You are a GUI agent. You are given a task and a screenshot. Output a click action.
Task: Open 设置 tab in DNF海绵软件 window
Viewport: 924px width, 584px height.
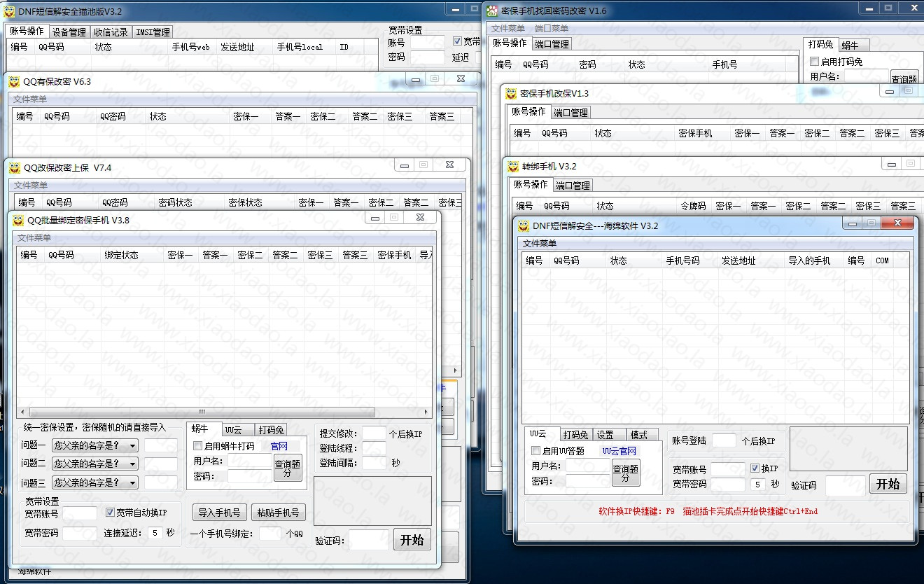608,435
